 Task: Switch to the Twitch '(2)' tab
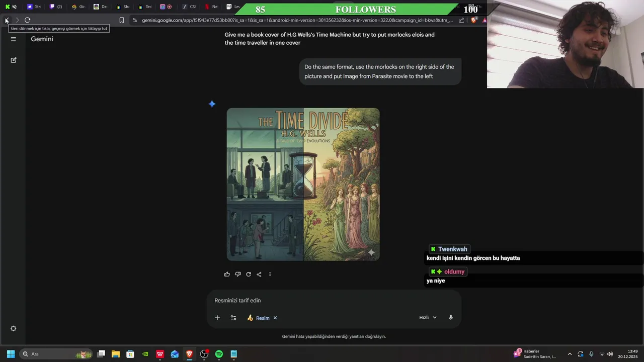click(56, 7)
